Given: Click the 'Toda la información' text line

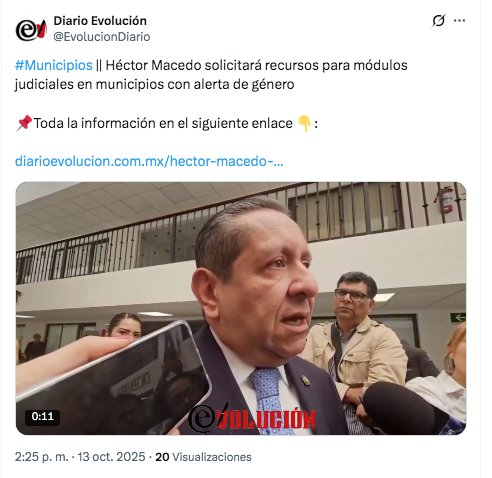Looking at the screenshot, I should [x=163, y=123].
